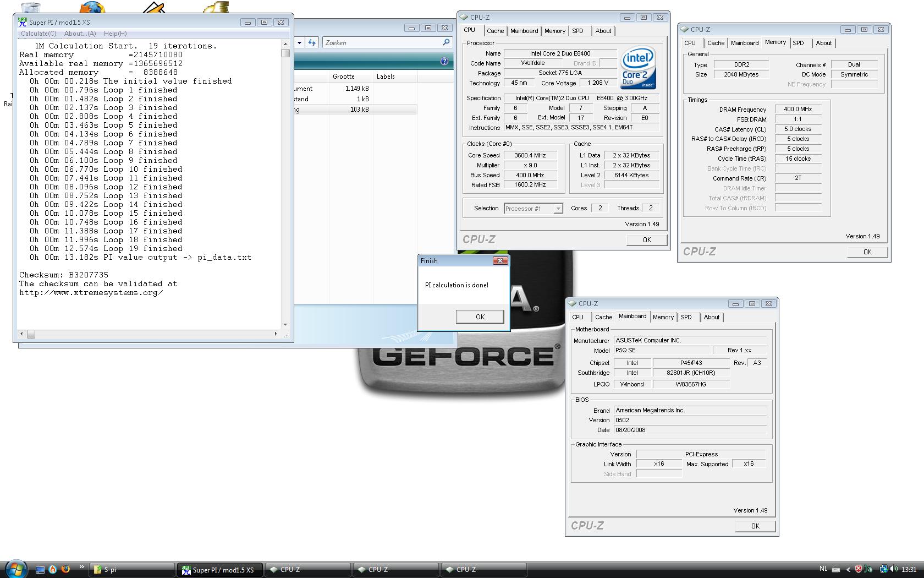The height and width of the screenshot is (578, 924).
Task: Open the Windows Start orb
Action: (x=16, y=569)
